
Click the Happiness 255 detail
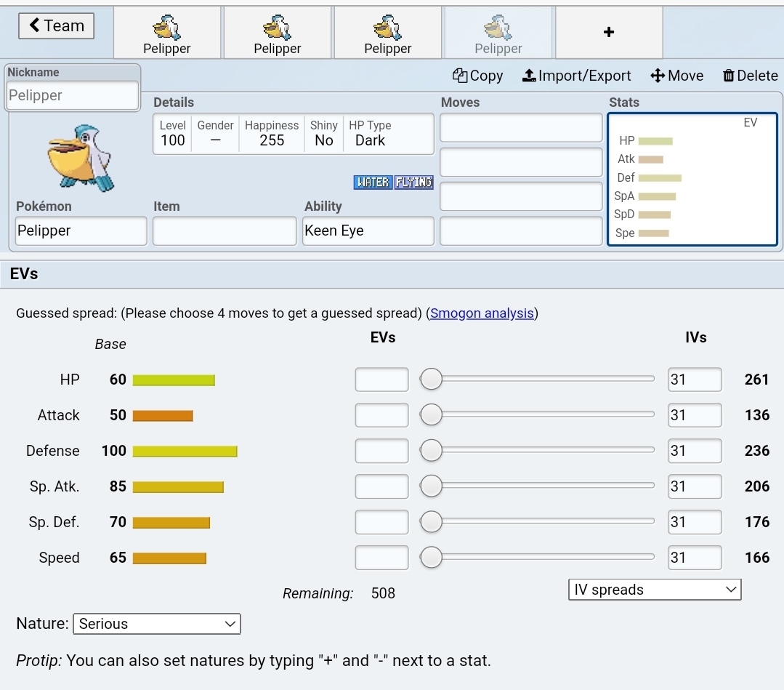pyautogui.click(x=272, y=134)
